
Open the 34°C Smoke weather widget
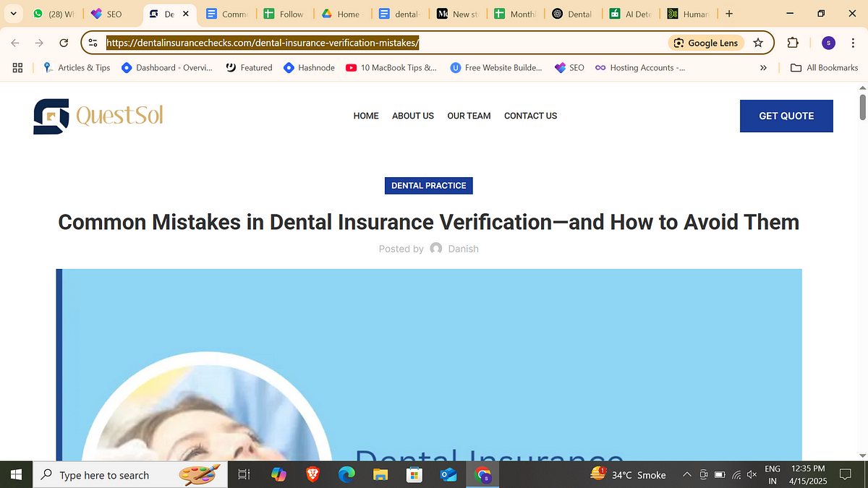pos(628,475)
